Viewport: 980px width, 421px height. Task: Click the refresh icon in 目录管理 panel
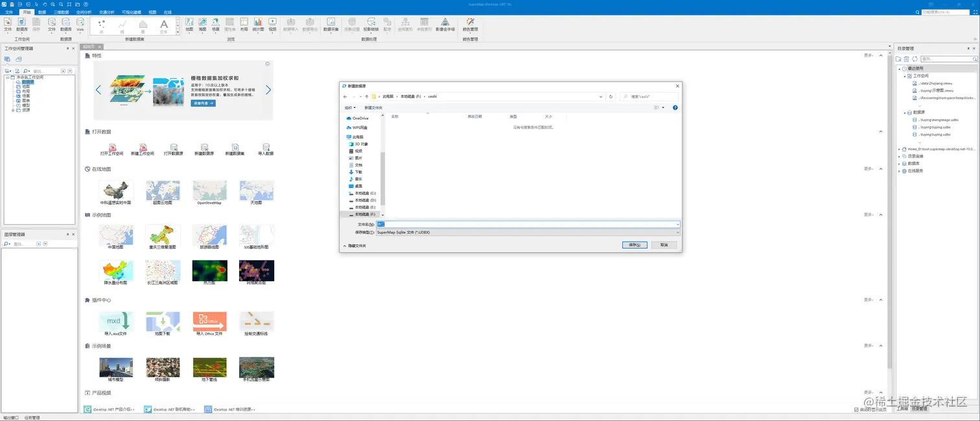915,59
